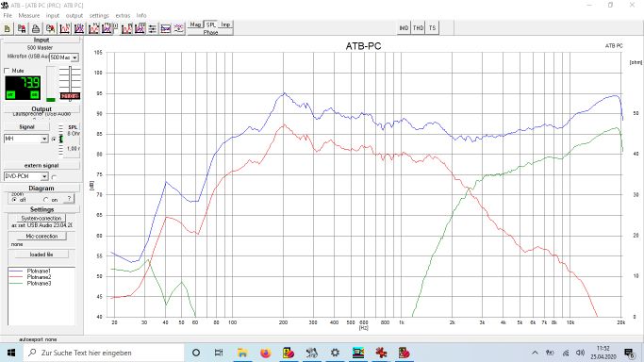The height and width of the screenshot is (362, 644).
Task: Click the IMD measurement button
Action: [404, 28]
